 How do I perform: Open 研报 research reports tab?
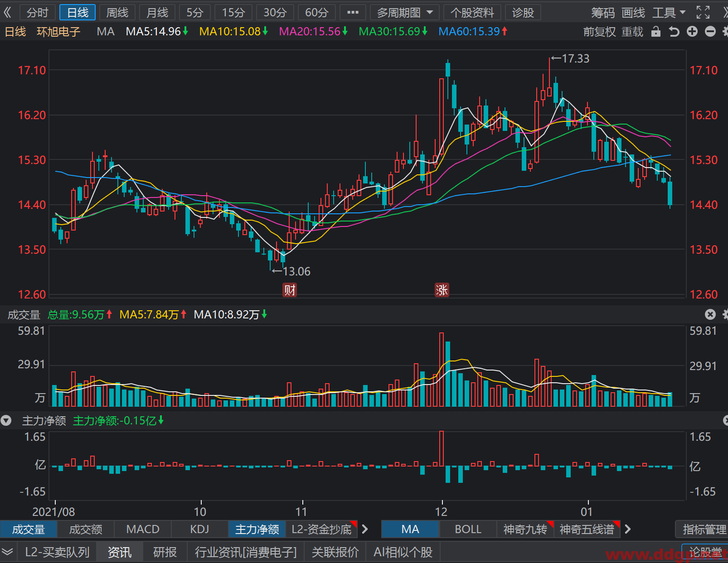[x=165, y=552]
